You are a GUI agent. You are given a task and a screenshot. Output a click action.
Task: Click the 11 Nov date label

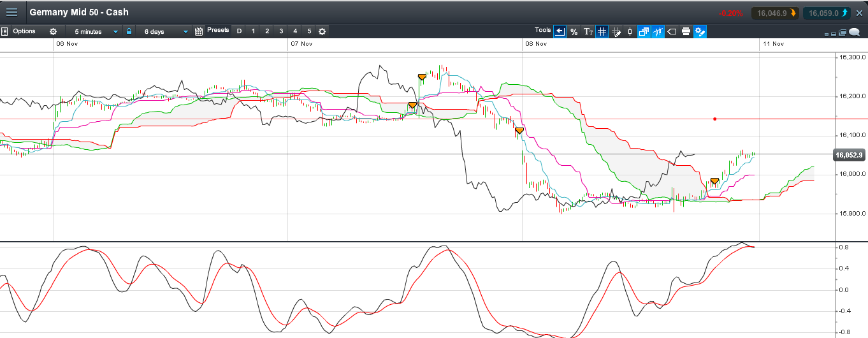[x=773, y=44]
